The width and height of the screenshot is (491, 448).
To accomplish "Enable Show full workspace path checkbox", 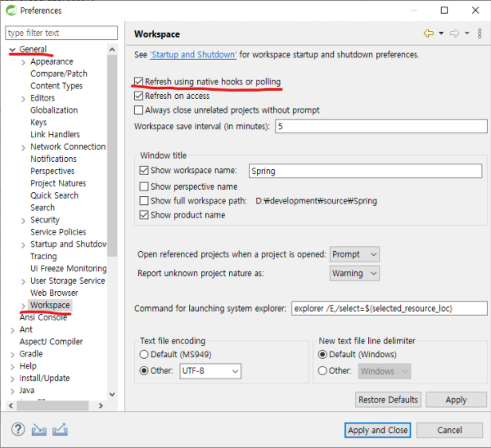I will [x=144, y=200].
